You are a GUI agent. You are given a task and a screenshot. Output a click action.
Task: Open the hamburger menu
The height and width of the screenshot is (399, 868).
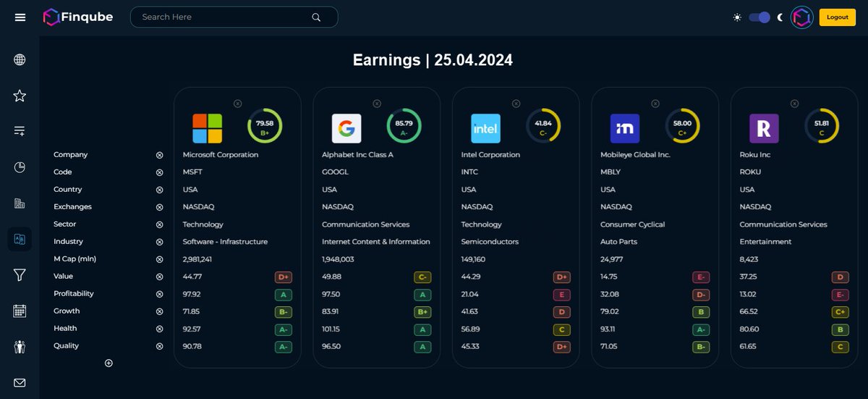pos(20,17)
